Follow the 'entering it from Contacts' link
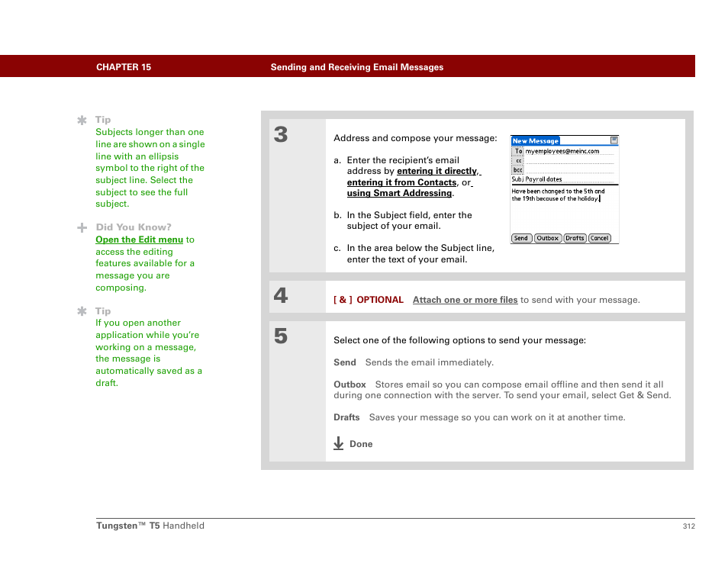The width and height of the screenshot is (728, 563). [x=401, y=182]
